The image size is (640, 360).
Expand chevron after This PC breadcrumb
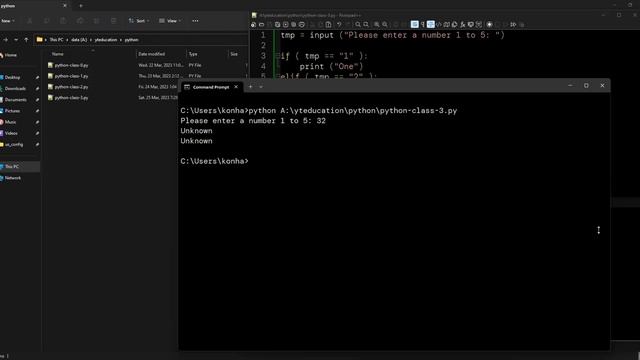click(x=67, y=40)
